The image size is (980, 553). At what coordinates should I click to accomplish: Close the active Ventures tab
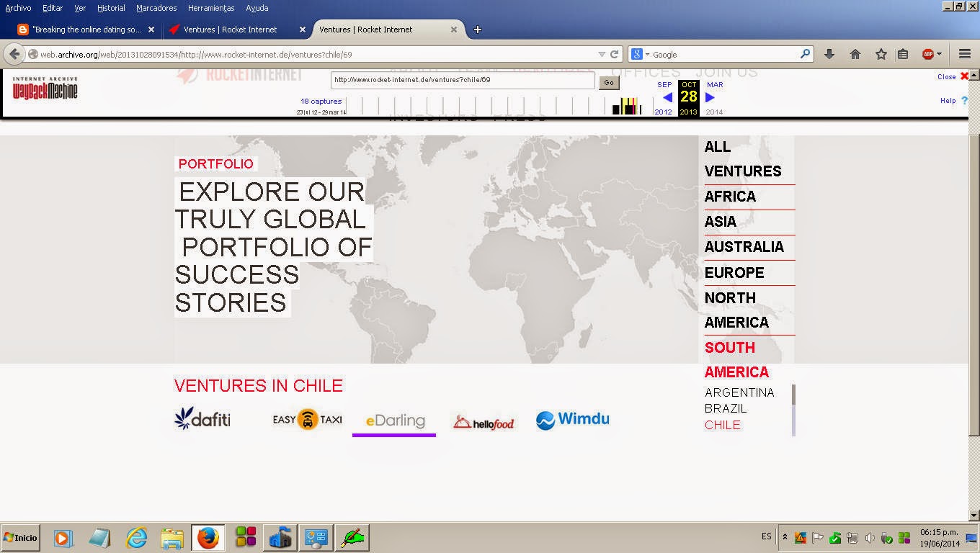454,30
